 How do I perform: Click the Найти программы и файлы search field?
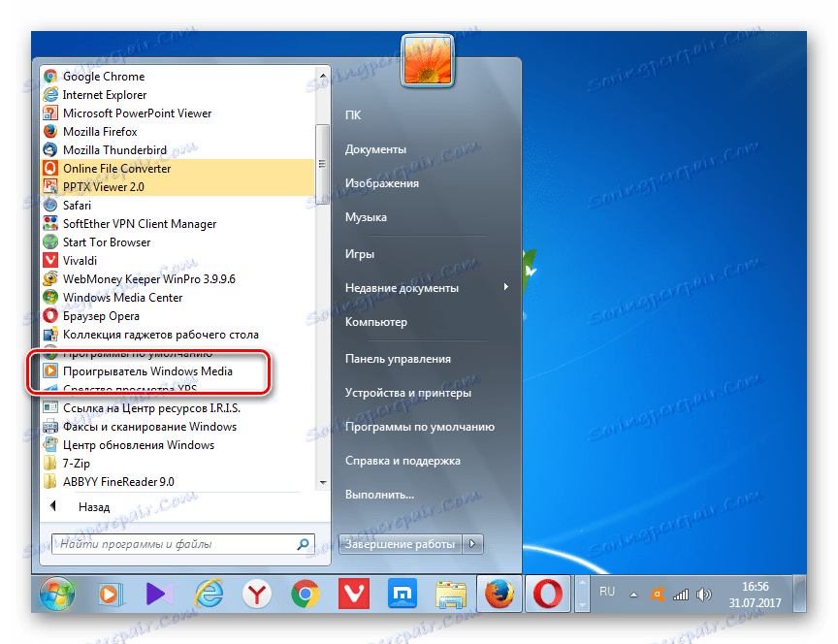[x=182, y=544]
